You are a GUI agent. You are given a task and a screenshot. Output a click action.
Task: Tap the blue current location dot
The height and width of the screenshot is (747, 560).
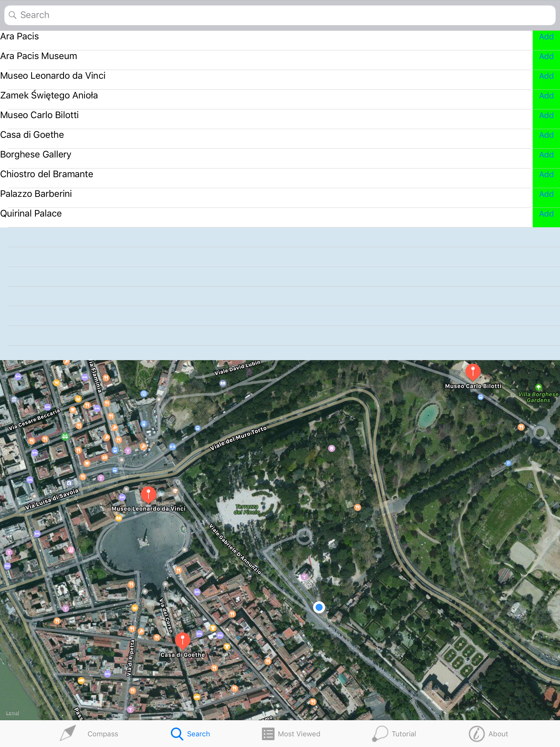coord(319,607)
